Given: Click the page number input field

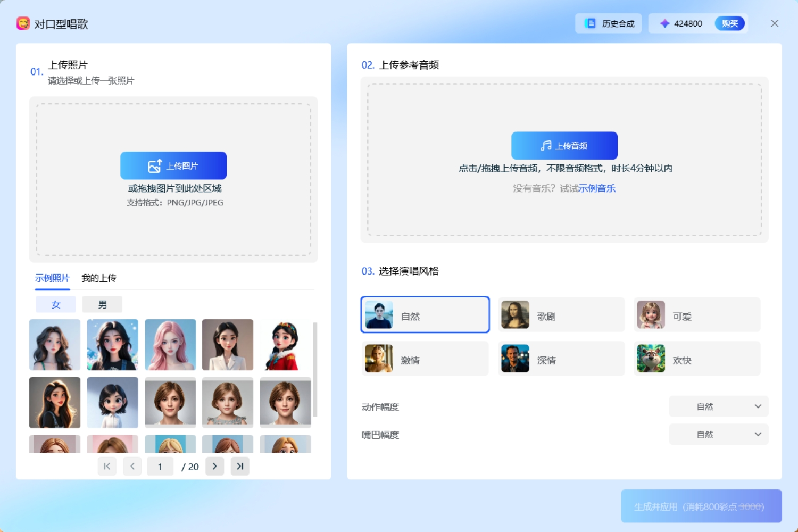Looking at the screenshot, I should click(160, 467).
